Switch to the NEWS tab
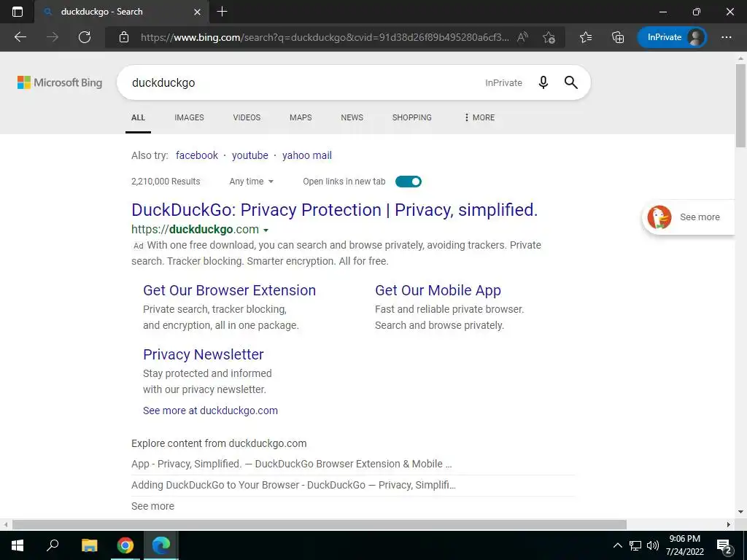Image resolution: width=747 pixels, height=560 pixels. pyautogui.click(x=352, y=117)
